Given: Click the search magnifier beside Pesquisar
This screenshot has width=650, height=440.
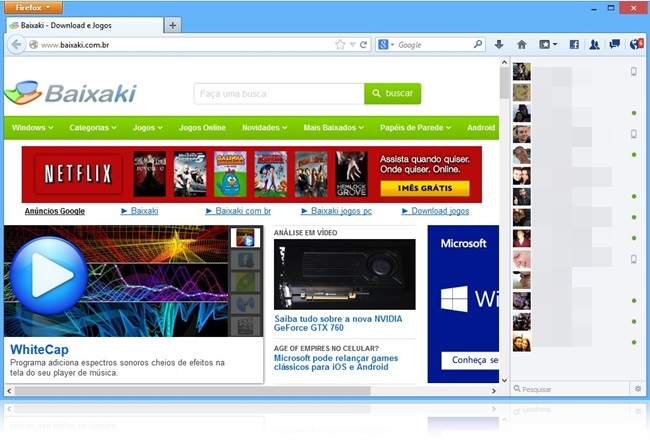Looking at the screenshot, I should (517, 389).
